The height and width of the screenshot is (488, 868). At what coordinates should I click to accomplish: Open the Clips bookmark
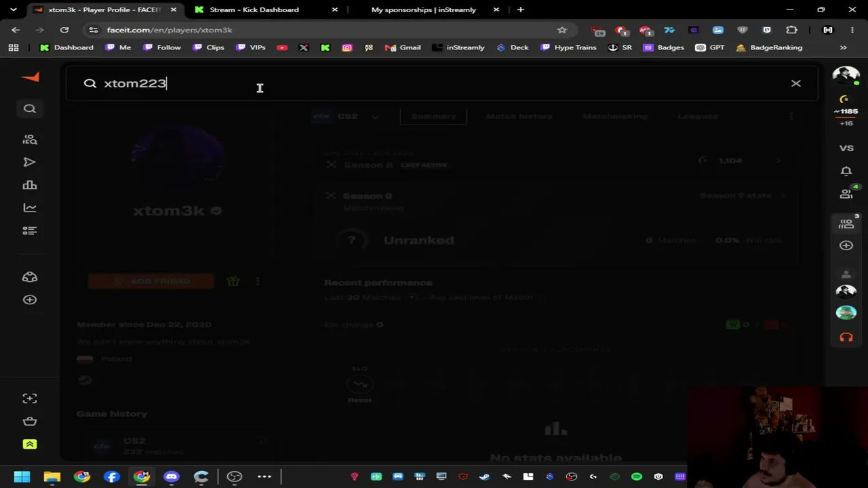click(x=208, y=47)
